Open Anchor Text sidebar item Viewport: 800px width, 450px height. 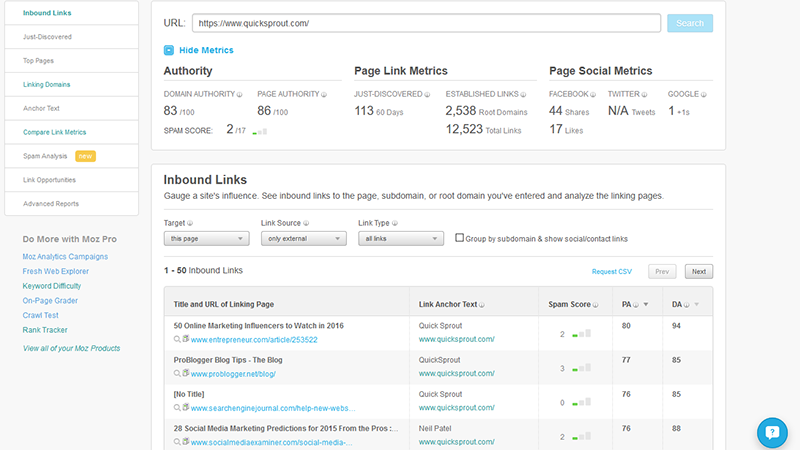coord(71,108)
